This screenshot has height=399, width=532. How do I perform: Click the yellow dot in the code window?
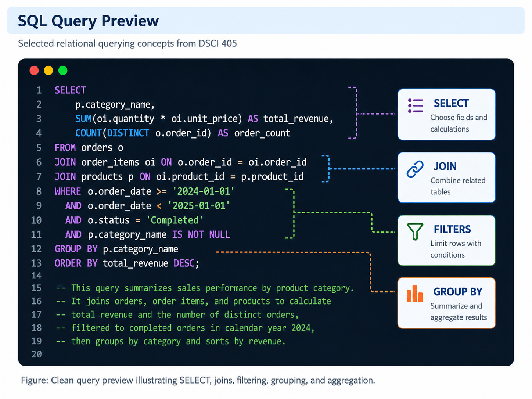click(x=48, y=71)
